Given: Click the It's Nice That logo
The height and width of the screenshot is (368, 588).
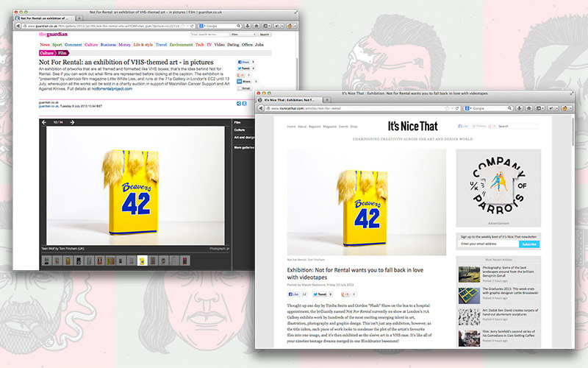Looking at the screenshot, I should pos(412,126).
